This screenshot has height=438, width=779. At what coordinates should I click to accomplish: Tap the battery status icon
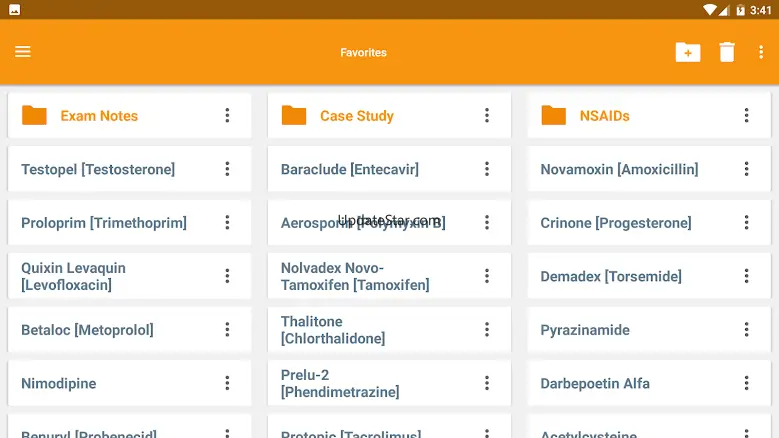740,10
